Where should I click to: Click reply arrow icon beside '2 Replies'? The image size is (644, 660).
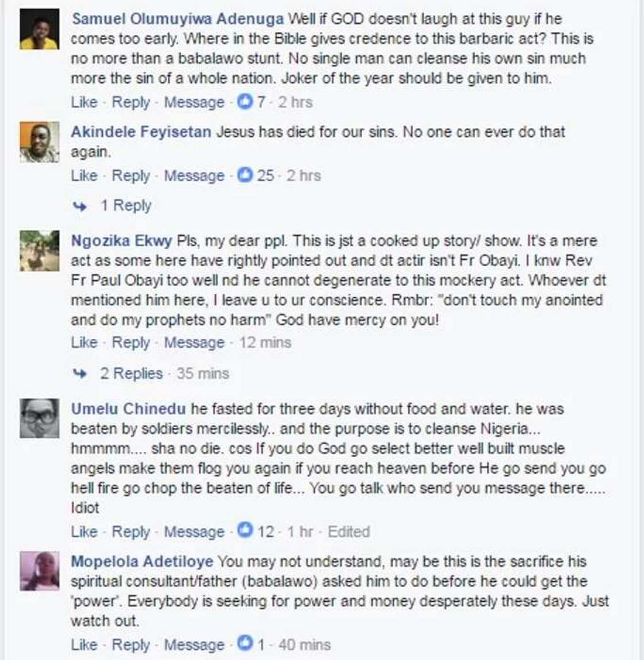pyautogui.click(x=80, y=374)
